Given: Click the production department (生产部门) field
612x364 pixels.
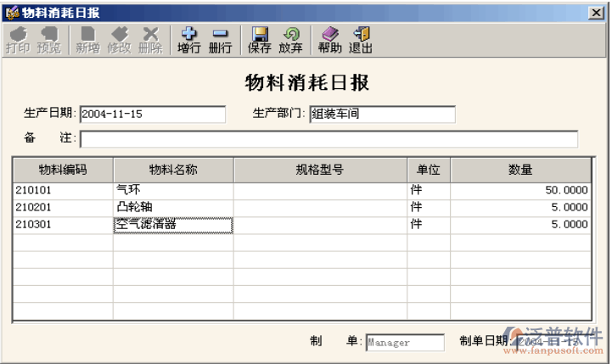Looking at the screenshot, I should tap(382, 114).
